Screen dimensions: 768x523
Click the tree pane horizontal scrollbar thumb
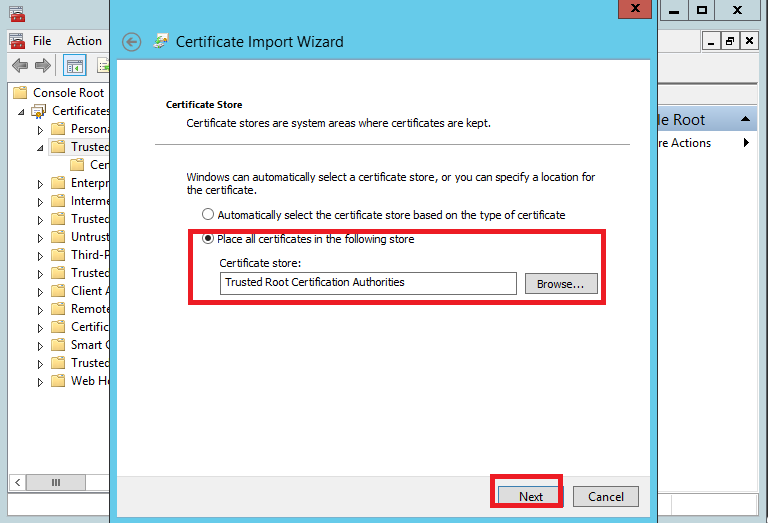(56, 482)
